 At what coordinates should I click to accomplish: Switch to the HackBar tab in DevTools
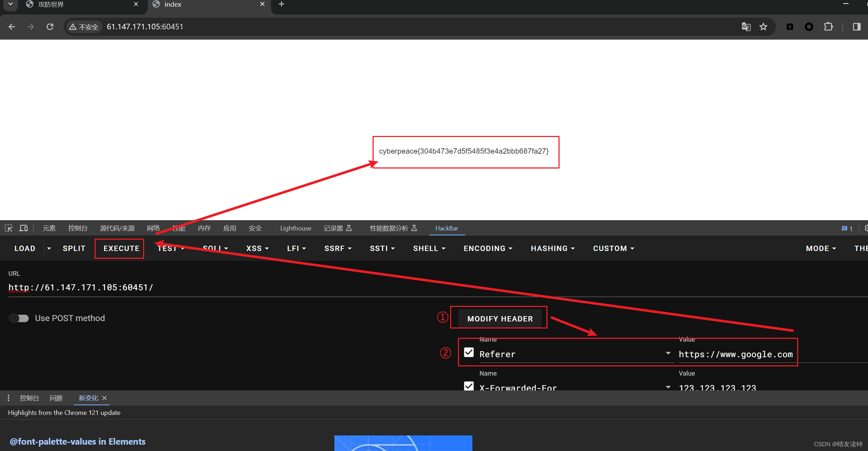pos(447,228)
